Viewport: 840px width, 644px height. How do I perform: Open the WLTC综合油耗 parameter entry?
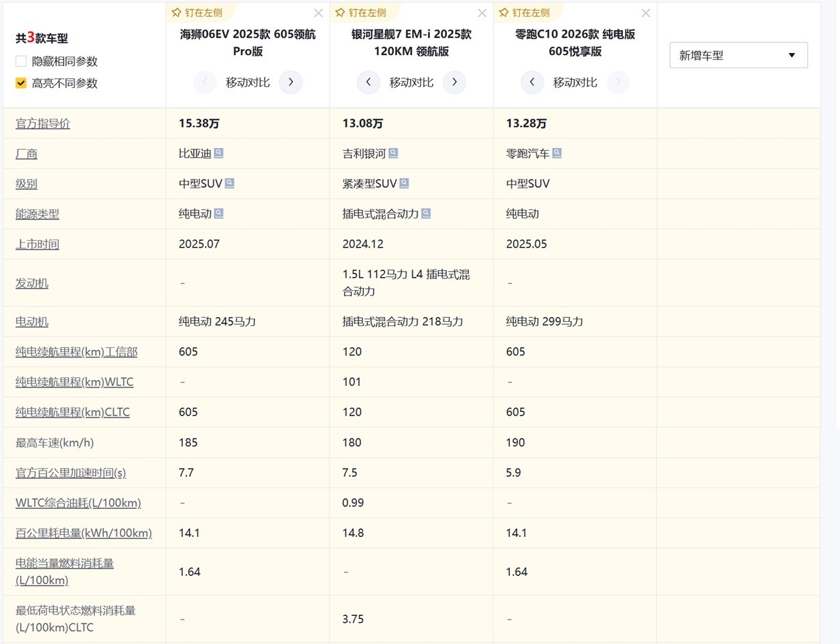click(78, 502)
